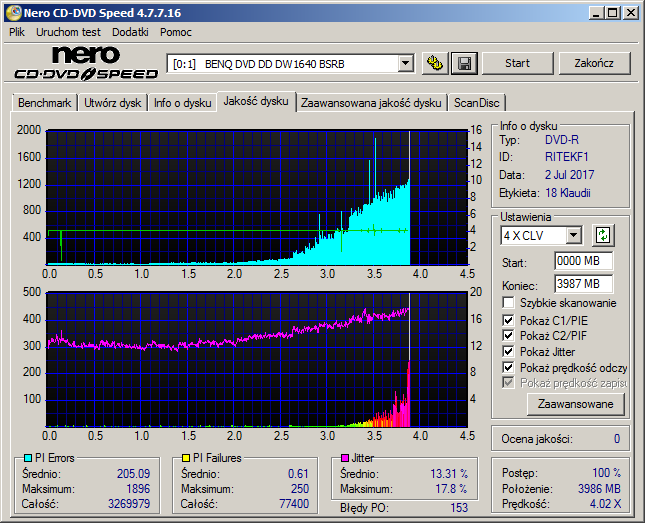Open the Uruchom test menu
The height and width of the screenshot is (523, 645).
pyautogui.click(x=68, y=32)
